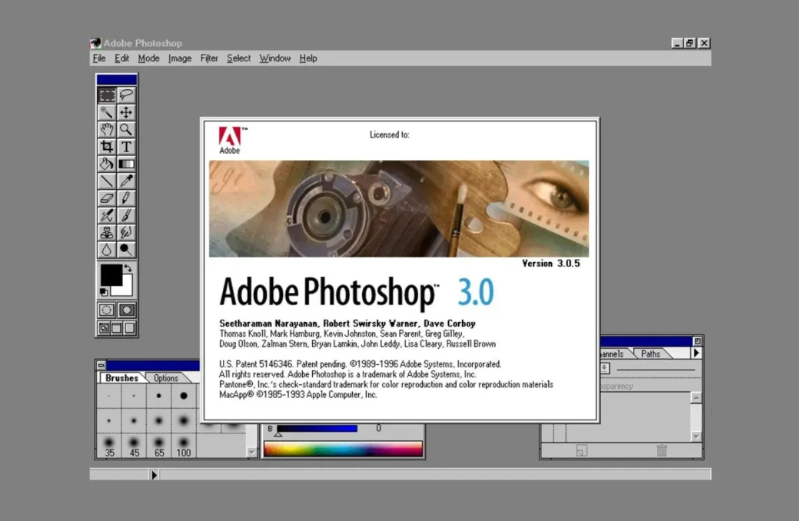Screen dimensions: 799x521
Task: Select the Paintbrush tool
Action: [x=126, y=216]
